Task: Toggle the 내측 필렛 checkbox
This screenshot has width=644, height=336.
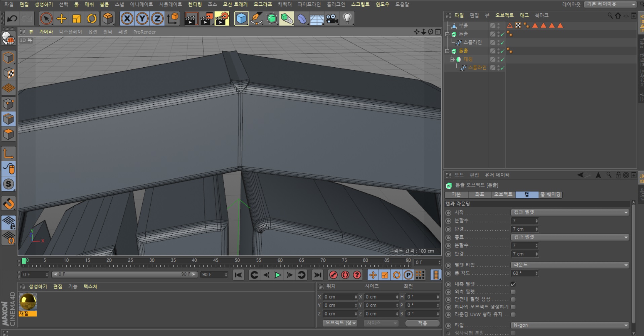Action: click(513, 284)
